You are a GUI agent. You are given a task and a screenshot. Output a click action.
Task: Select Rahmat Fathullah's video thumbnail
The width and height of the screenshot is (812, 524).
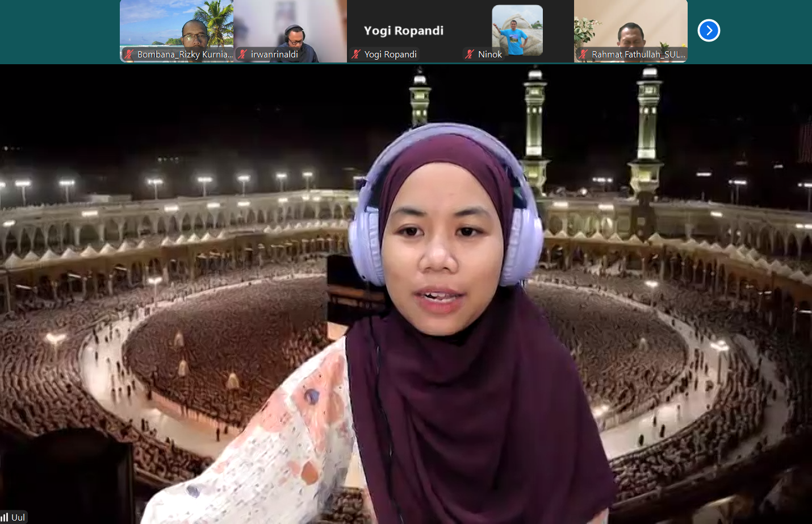(x=630, y=26)
